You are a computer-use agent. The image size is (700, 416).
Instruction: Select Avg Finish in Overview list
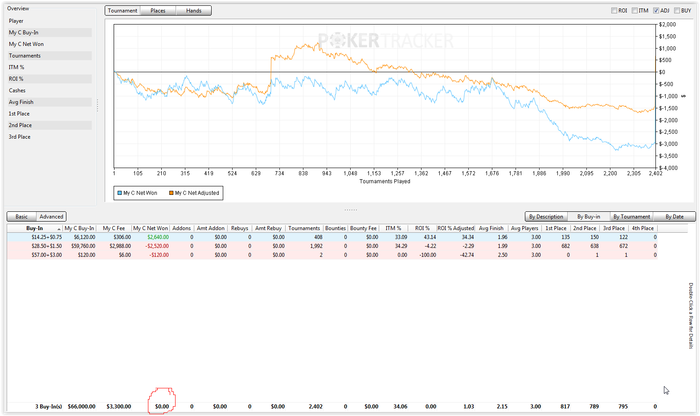(x=50, y=102)
